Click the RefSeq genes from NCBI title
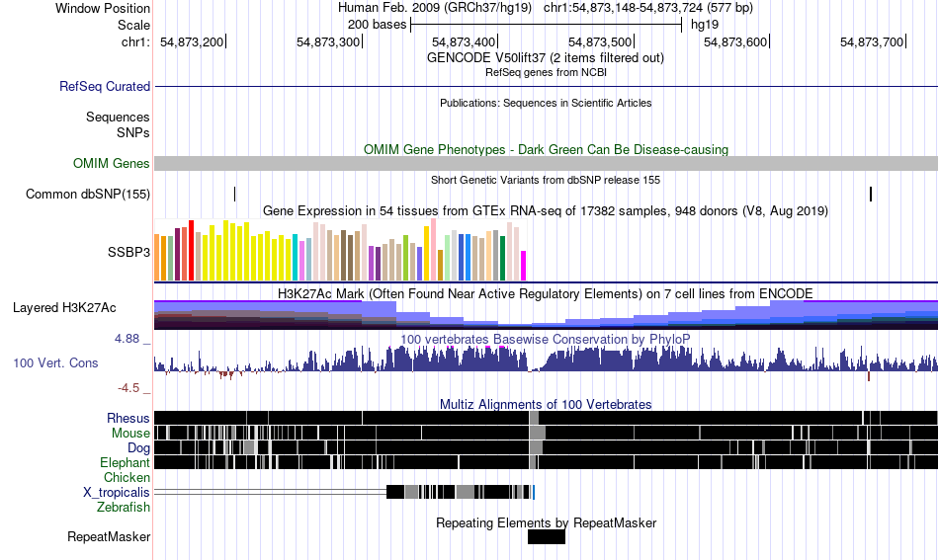The width and height of the screenshot is (939, 560). [x=546, y=72]
